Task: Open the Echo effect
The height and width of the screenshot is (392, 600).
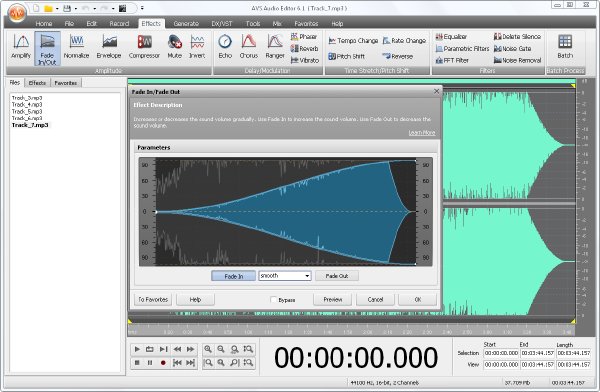Action: point(225,47)
